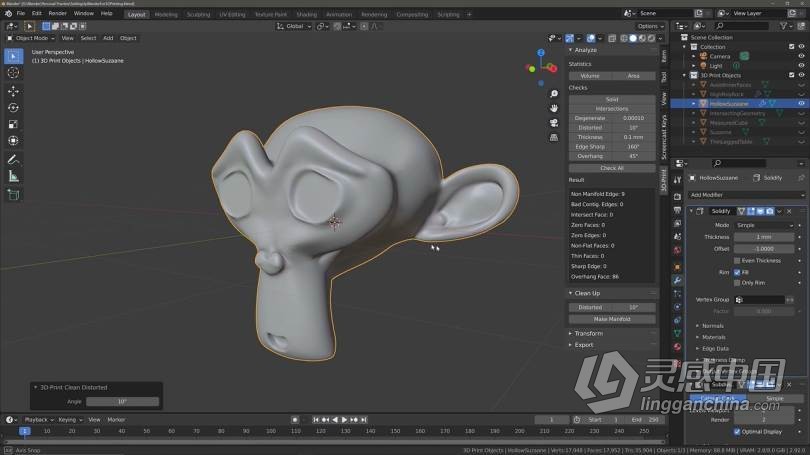810x455 pixels.
Task: Enable Even Thickness checkbox
Action: (x=737, y=261)
